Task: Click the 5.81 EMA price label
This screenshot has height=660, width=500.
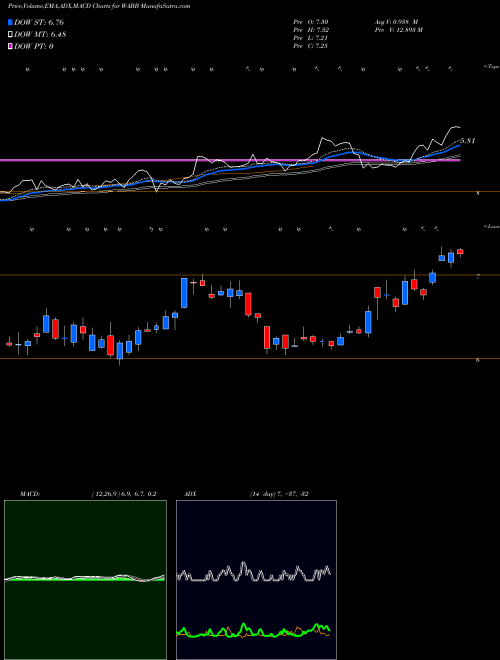Action: 468,141
